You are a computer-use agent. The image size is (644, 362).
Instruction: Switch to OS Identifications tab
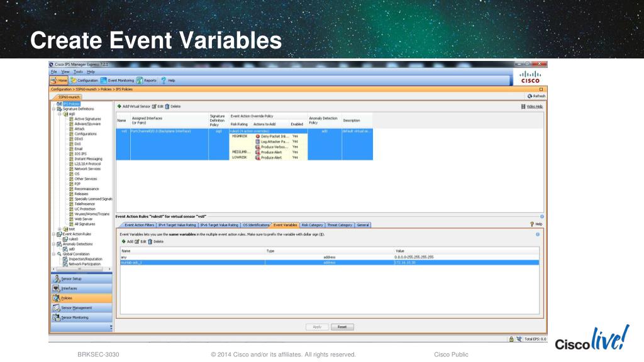[256, 225]
